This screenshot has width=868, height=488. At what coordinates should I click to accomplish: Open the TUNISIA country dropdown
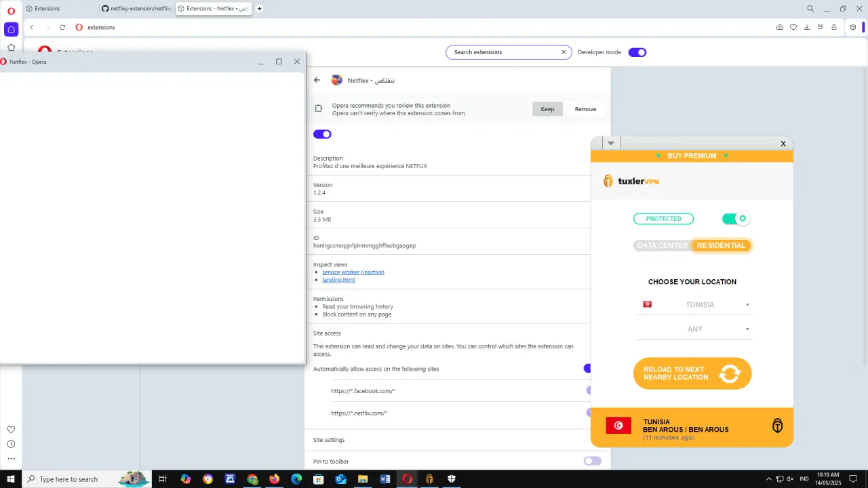pyautogui.click(x=694, y=305)
